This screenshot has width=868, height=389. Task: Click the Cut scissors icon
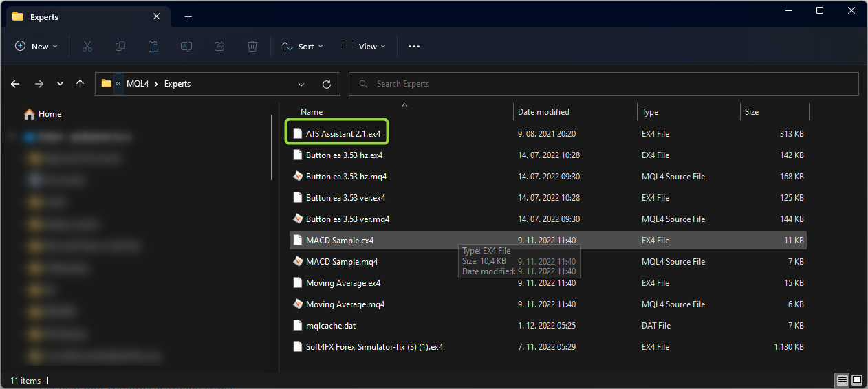coord(87,47)
